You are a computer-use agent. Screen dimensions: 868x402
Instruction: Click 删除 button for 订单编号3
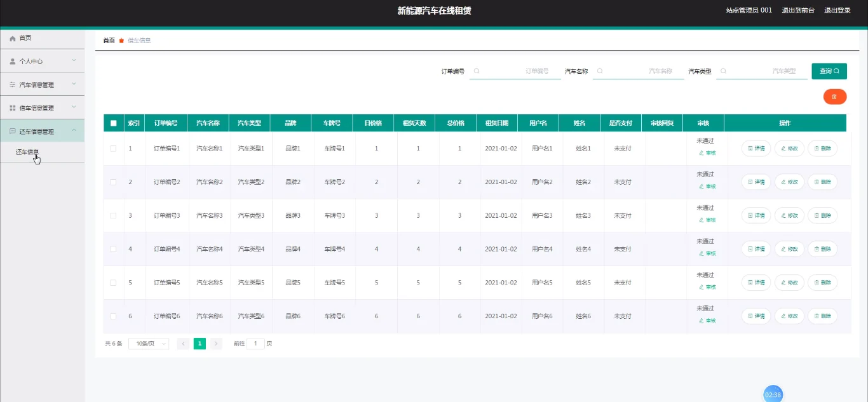click(822, 215)
